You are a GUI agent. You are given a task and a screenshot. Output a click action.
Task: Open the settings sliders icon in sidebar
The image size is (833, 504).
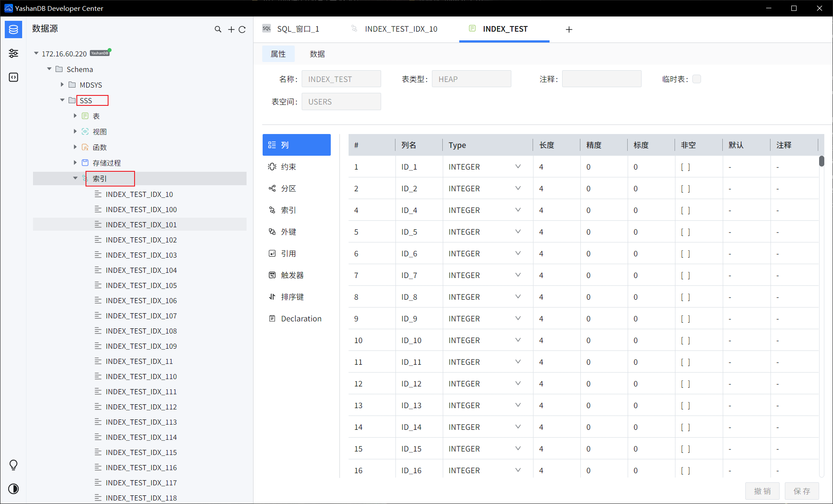tap(13, 53)
